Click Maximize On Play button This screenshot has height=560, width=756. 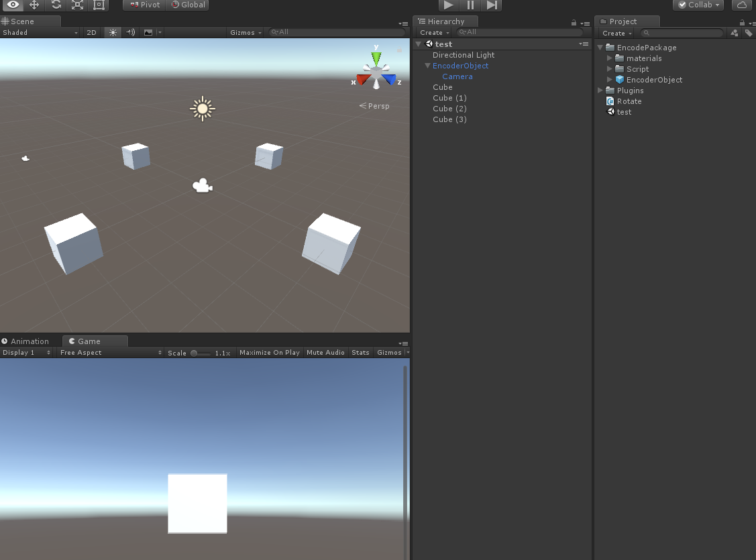(x=269, y=352)
